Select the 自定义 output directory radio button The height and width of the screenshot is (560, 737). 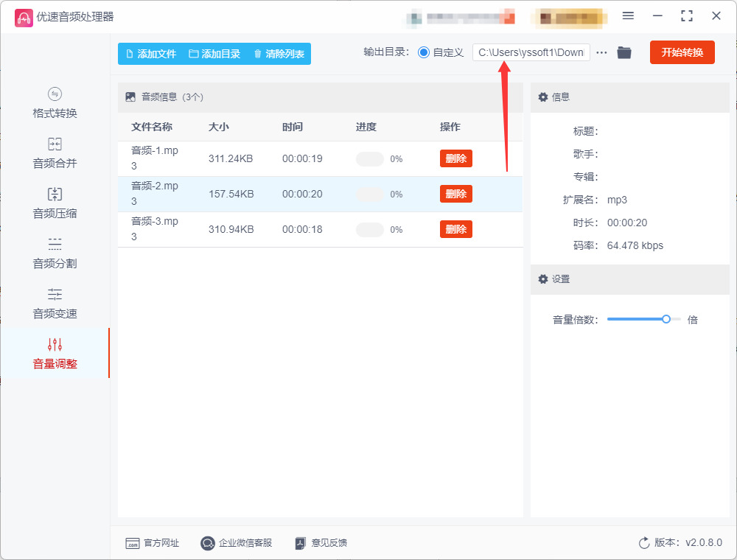pyautogui.click(x=424, y=52)
